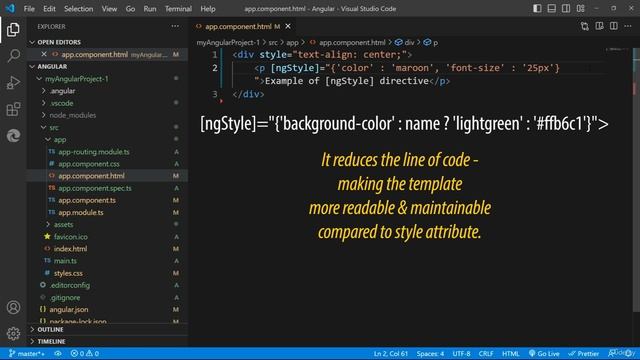Open angular.json file
This screenshot has width=640, height=360.
coord(69,309)
